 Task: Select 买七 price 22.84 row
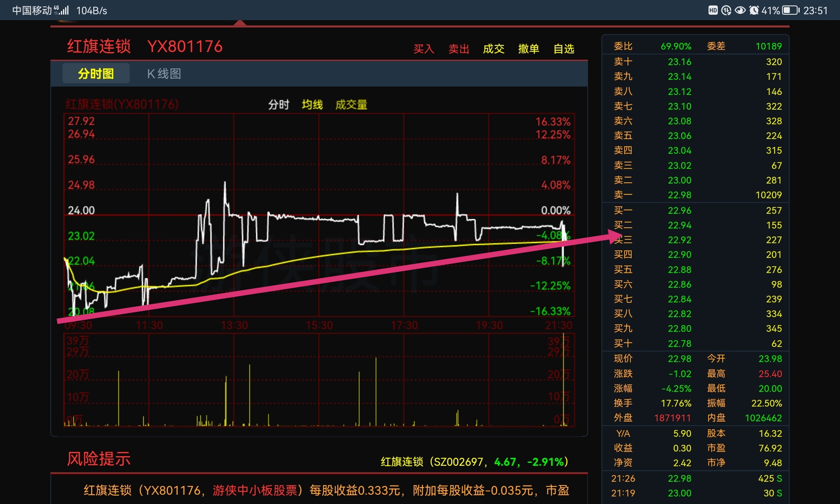[x=696, y=299]
